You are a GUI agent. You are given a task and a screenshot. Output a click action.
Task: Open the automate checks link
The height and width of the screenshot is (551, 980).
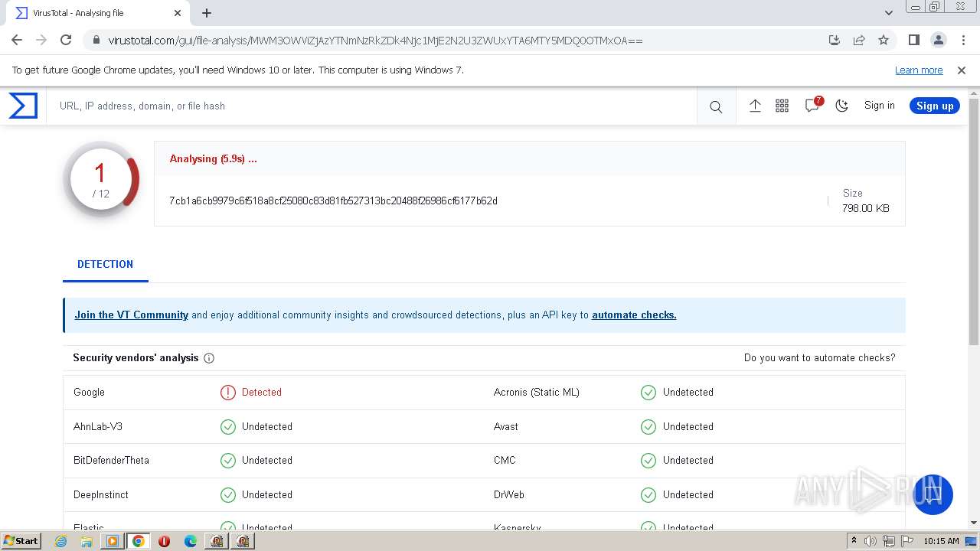coord(634,315)
